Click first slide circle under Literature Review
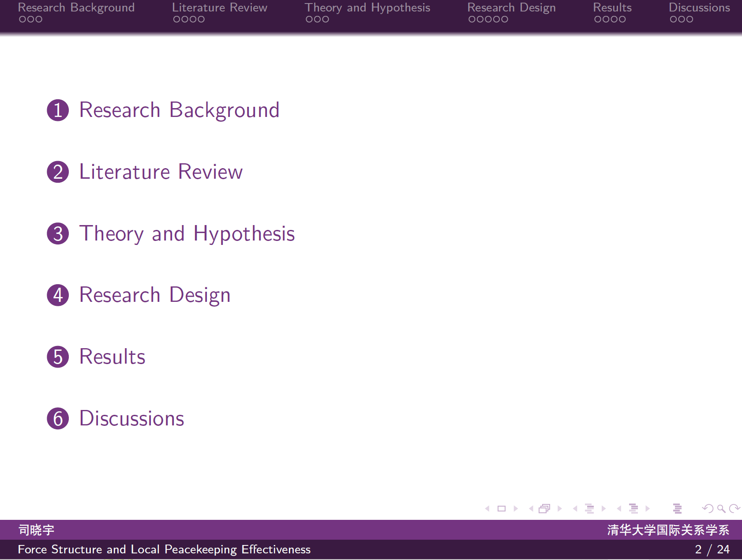 (177, 19)
